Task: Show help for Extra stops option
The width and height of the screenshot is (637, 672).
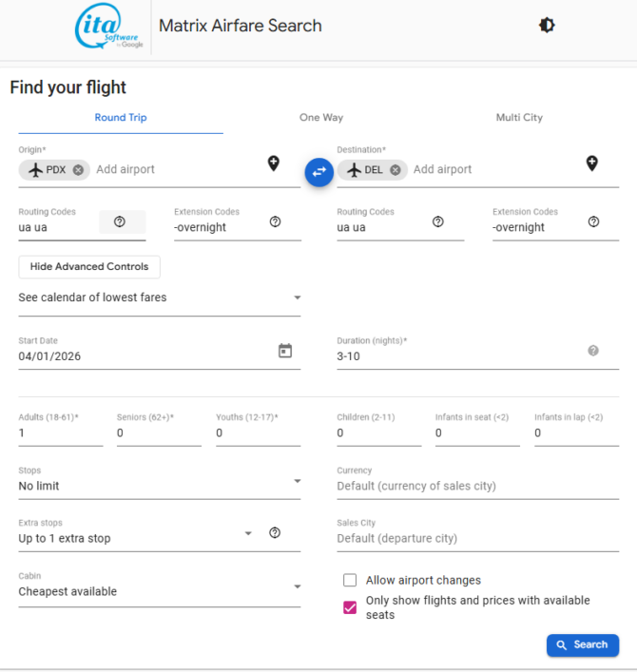Action: click(x=275, y=532)
